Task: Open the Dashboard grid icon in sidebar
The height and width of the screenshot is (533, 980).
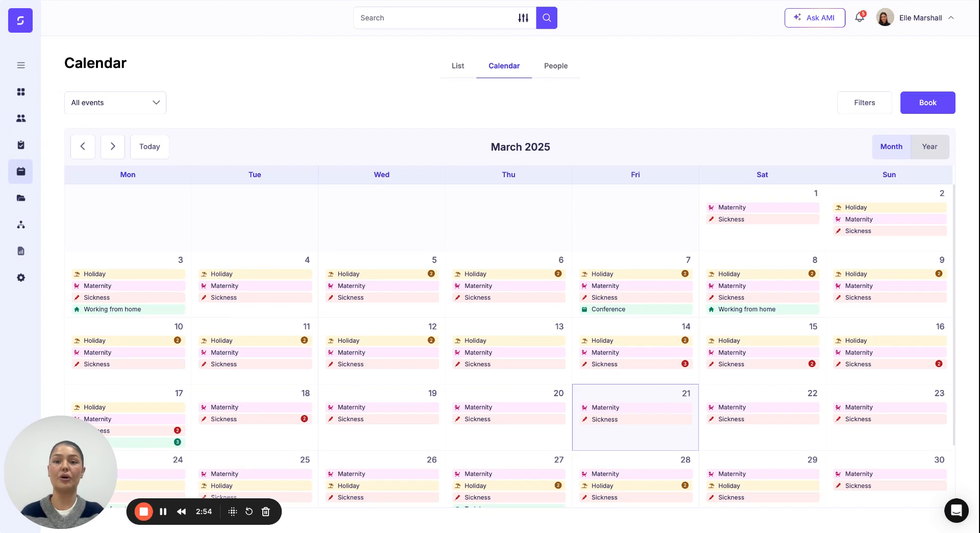Action: click(20, 92)
